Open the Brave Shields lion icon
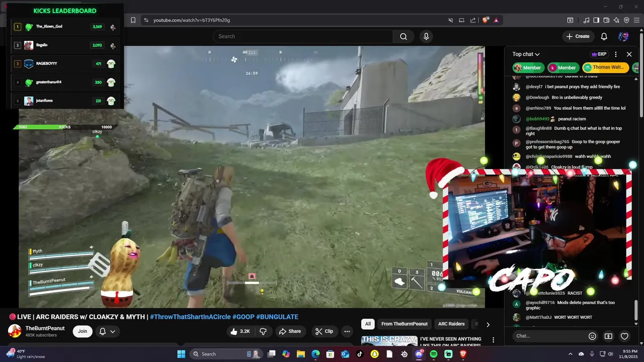This screenshot has width=644, height=362. (x=486, y=20)
